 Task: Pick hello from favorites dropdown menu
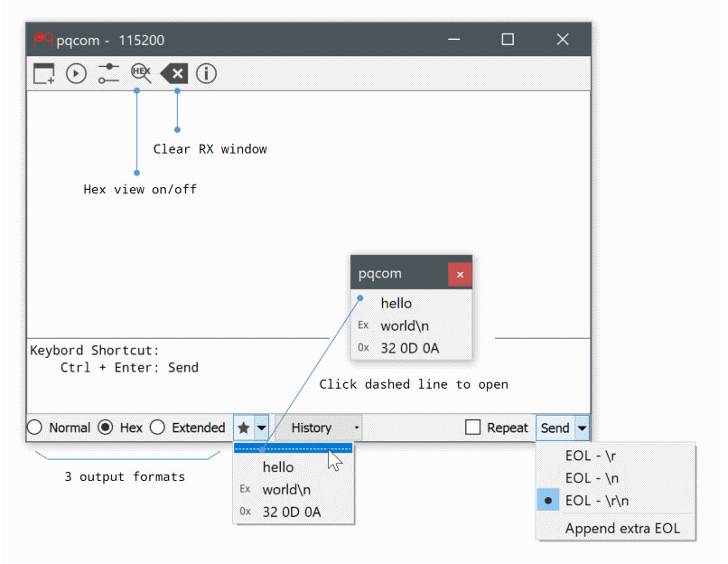294,467
